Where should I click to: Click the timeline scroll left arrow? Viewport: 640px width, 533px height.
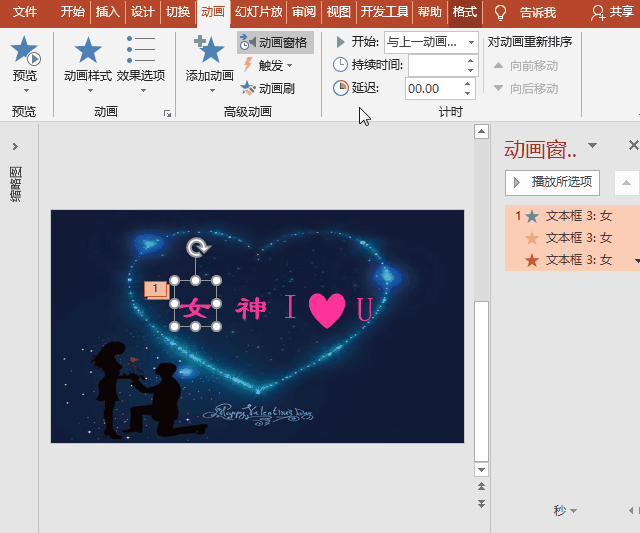[631, 510]
